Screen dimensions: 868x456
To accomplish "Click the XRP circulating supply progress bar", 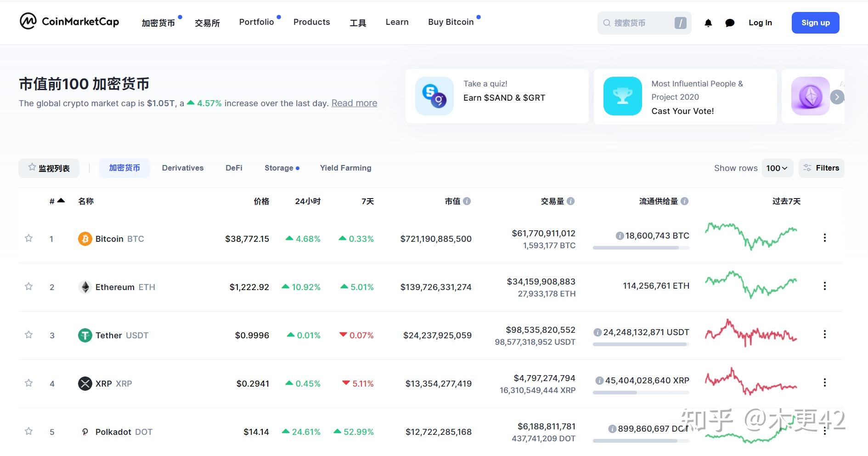I will pos(641,393).
